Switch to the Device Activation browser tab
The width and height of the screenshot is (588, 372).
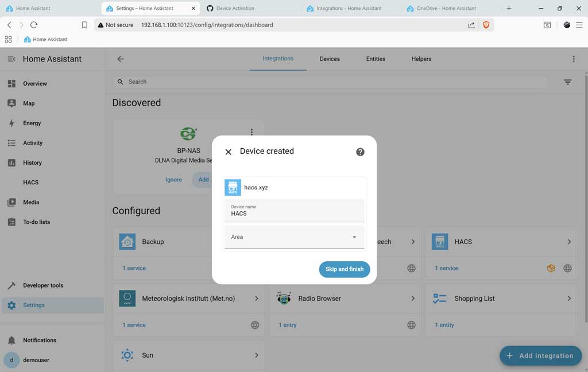249,8
